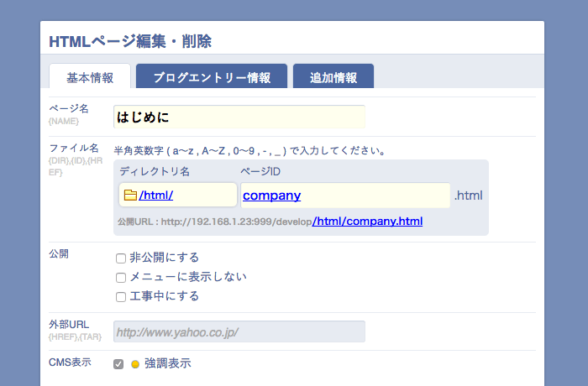588x386 pixels.
Task: Open the ブログエントリー情報 tab
Action: (212, 77)
